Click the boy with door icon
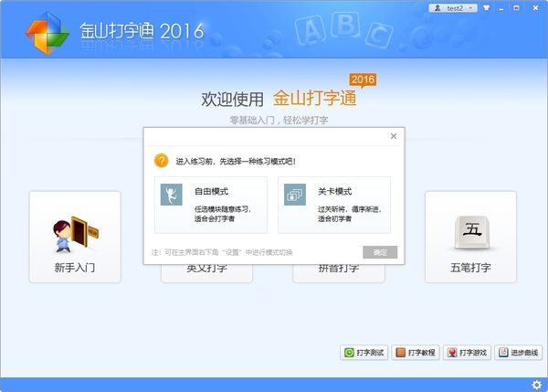 pyautogui.click(x=76, y=234)
